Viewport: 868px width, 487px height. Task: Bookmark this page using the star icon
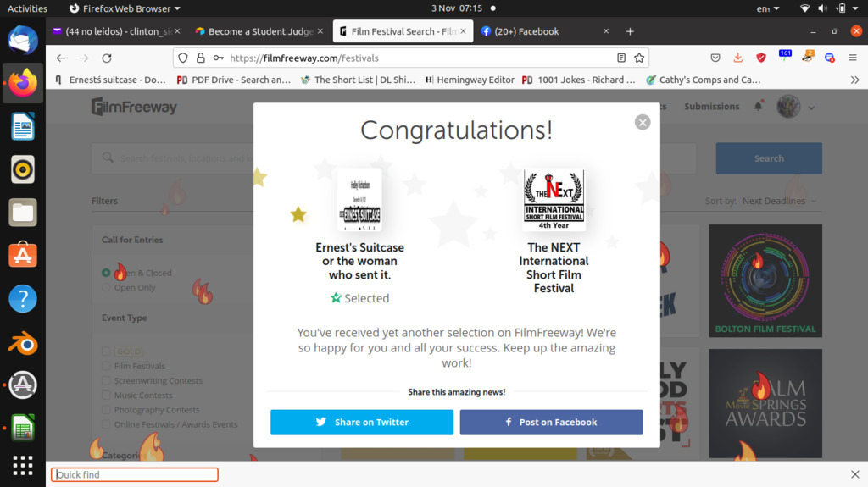(x=640, y=58)
